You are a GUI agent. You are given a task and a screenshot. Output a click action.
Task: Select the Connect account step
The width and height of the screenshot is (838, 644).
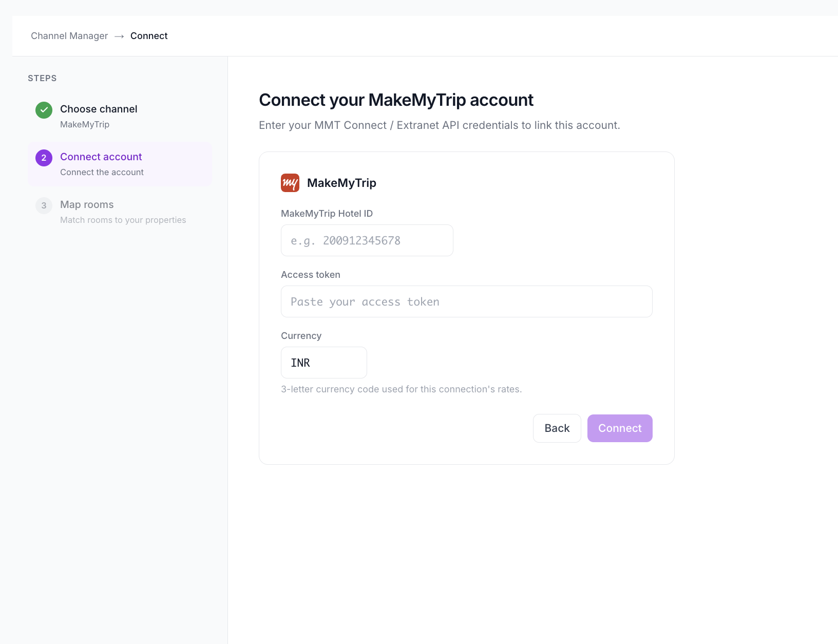click(120, 164)
